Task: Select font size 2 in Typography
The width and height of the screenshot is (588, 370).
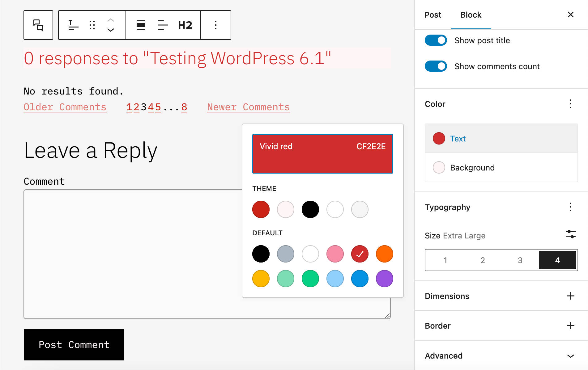Action: point(483,260)
